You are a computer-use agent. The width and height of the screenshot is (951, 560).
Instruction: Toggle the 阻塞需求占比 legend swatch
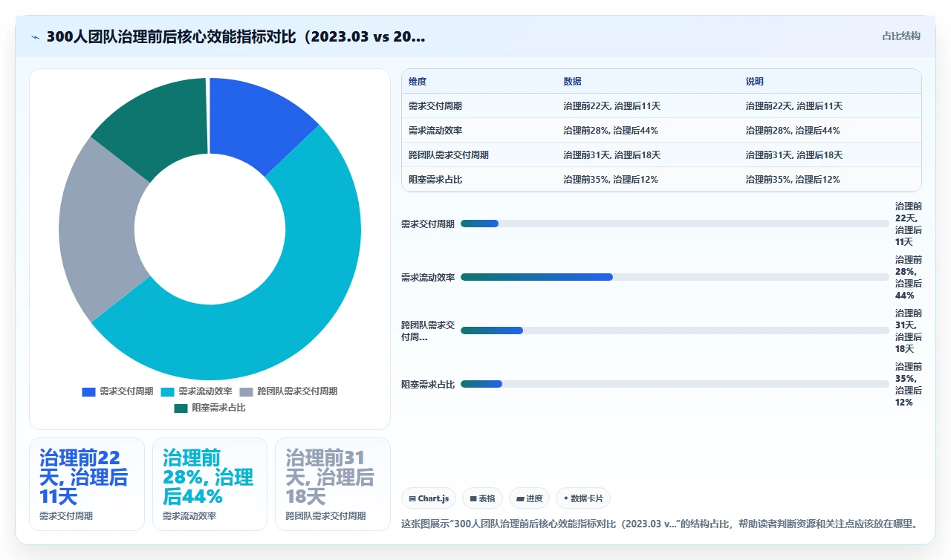pos(181,408)
